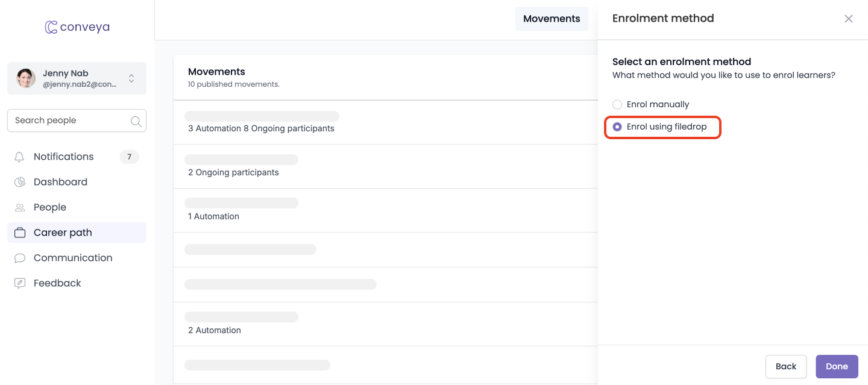Open the movement row showing 2 Automation
The width and height of the screenshot is (868, 385).
click(386, 324)
